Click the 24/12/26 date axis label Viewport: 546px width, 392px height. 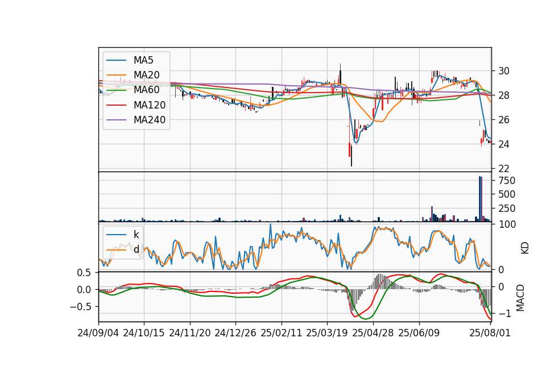coord(235,333)
